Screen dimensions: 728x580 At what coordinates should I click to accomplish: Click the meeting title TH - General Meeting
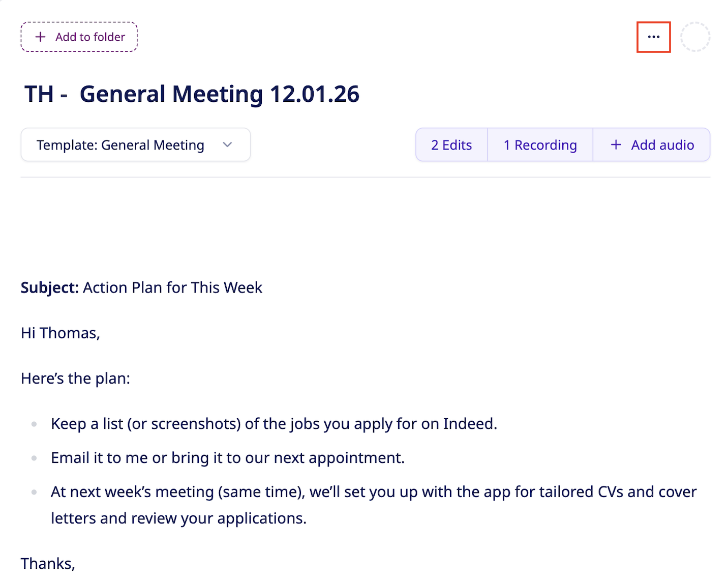[192, 94]
